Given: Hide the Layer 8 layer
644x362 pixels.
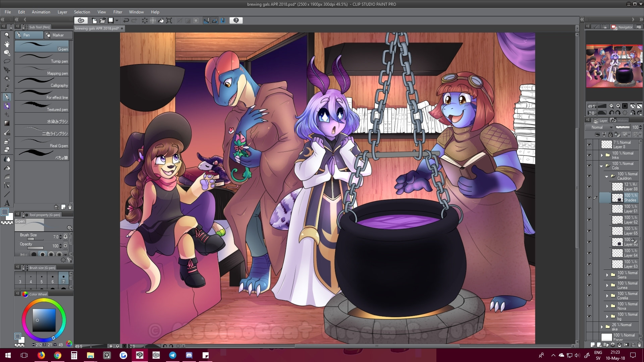Looking at the screenshot, I should click(x=589, y=145).
